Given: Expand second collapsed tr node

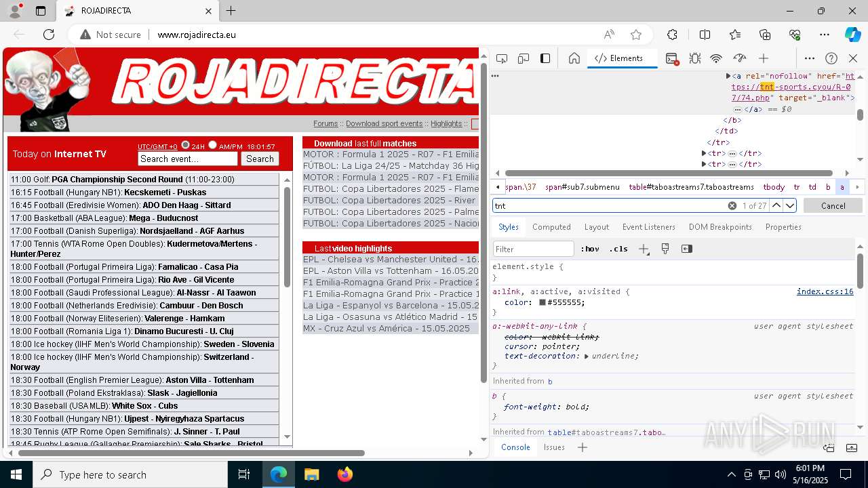Looking at the screenshot, I should (704, 164).
